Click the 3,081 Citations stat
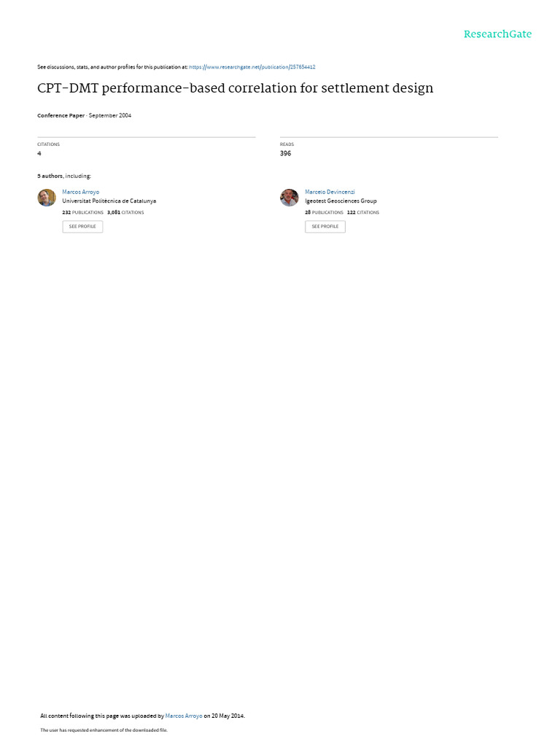The width and height of the screenshot is (560, 747). click(125, 212)
